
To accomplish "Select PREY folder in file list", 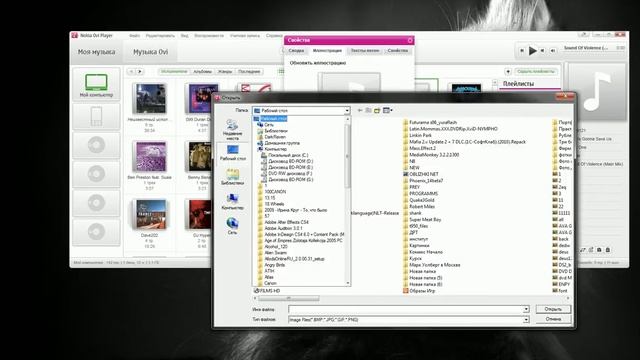I will click(411, 187).
